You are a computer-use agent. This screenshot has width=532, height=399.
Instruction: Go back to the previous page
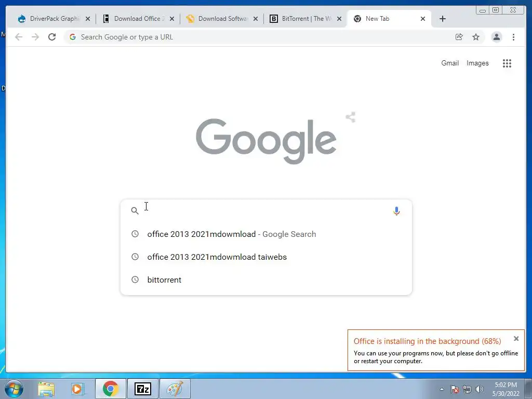pyautogui.click(x=19, y=37)
